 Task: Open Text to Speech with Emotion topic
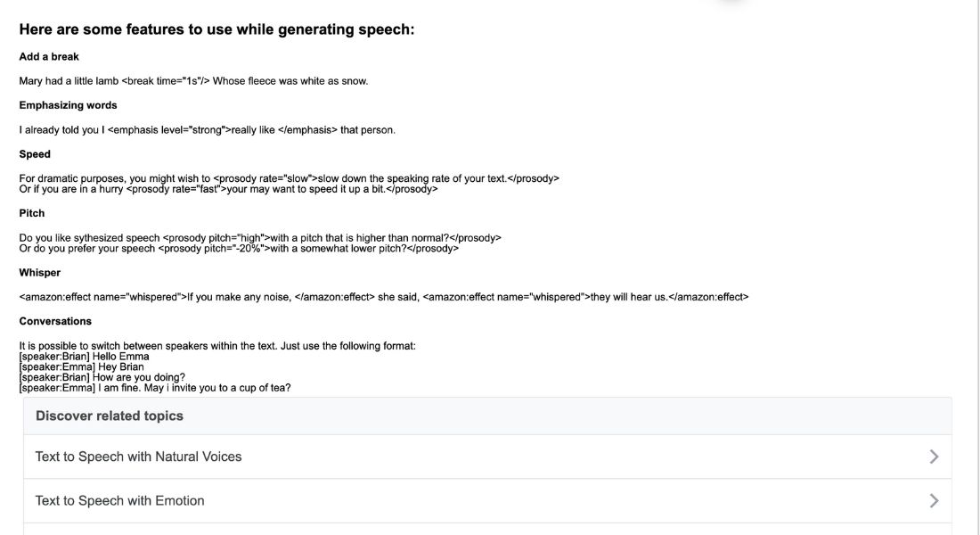tap(487, 500)
